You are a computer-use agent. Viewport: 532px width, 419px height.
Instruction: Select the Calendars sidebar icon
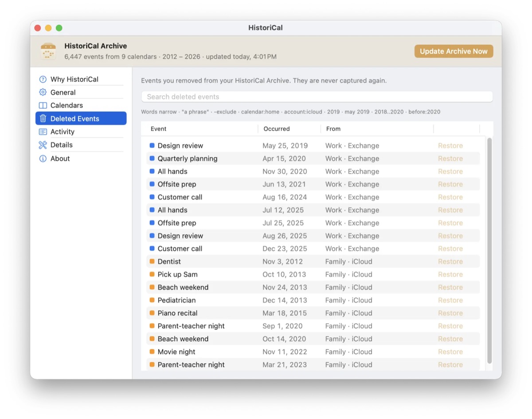[43, 106]
